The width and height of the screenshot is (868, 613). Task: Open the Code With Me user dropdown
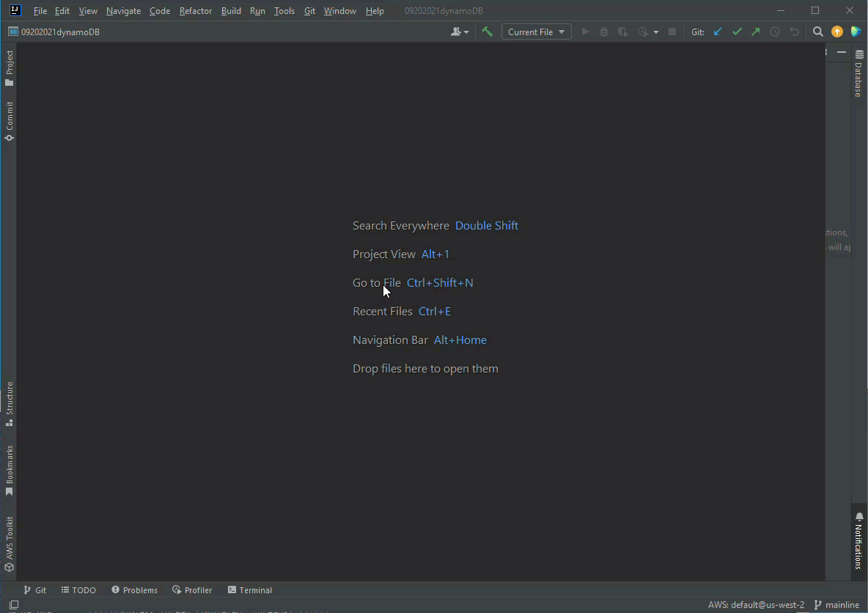coord(460,32)
